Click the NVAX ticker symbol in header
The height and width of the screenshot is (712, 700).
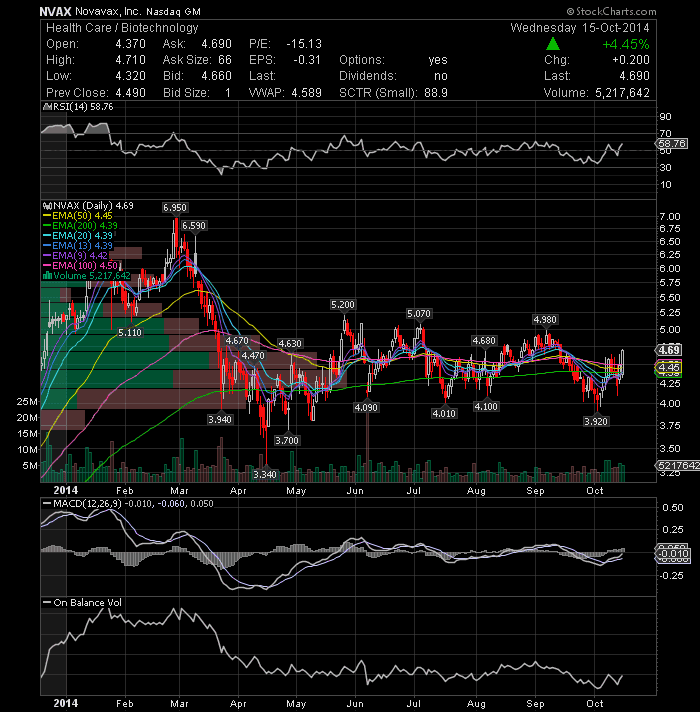55,11
